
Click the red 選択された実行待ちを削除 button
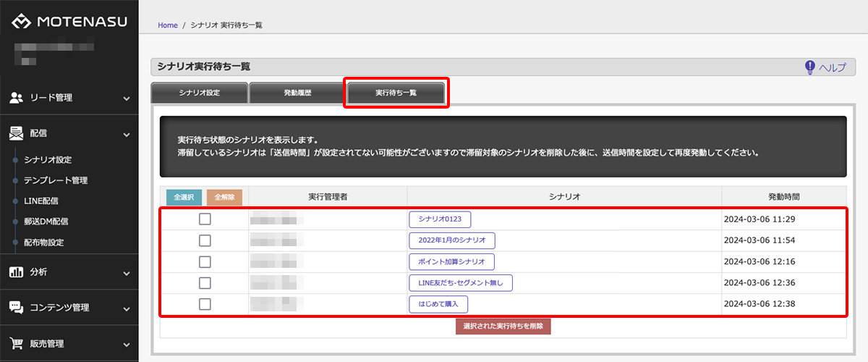pyautogui.click(x=503, y=327)
